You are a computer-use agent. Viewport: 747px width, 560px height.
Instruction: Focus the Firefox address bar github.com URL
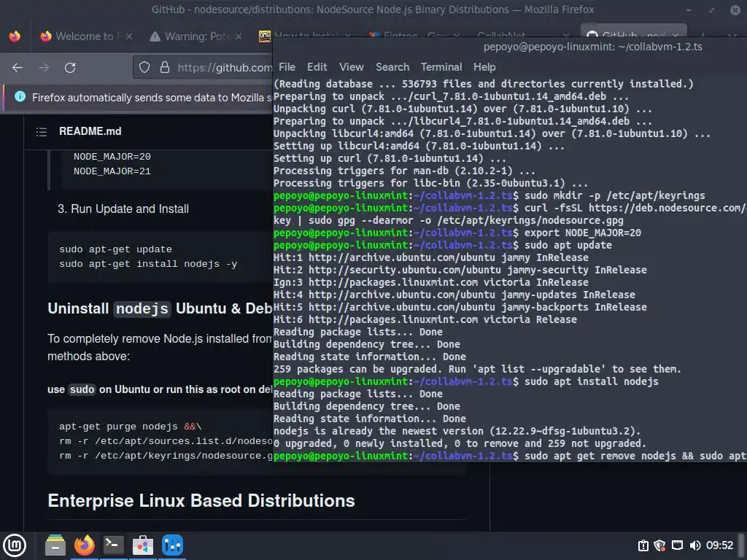pyautogui.click(x=224, y=68)
